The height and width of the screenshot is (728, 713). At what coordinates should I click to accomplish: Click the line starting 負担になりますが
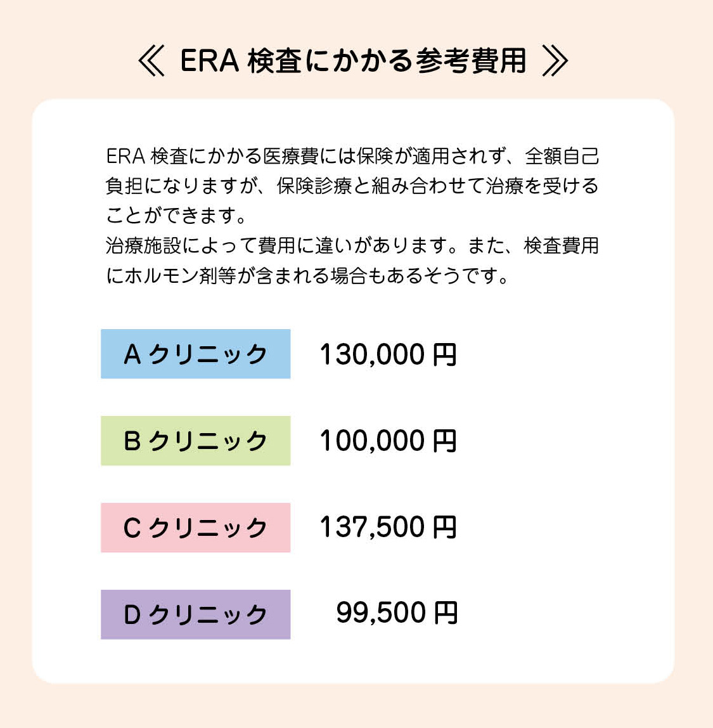click(352, 186)
